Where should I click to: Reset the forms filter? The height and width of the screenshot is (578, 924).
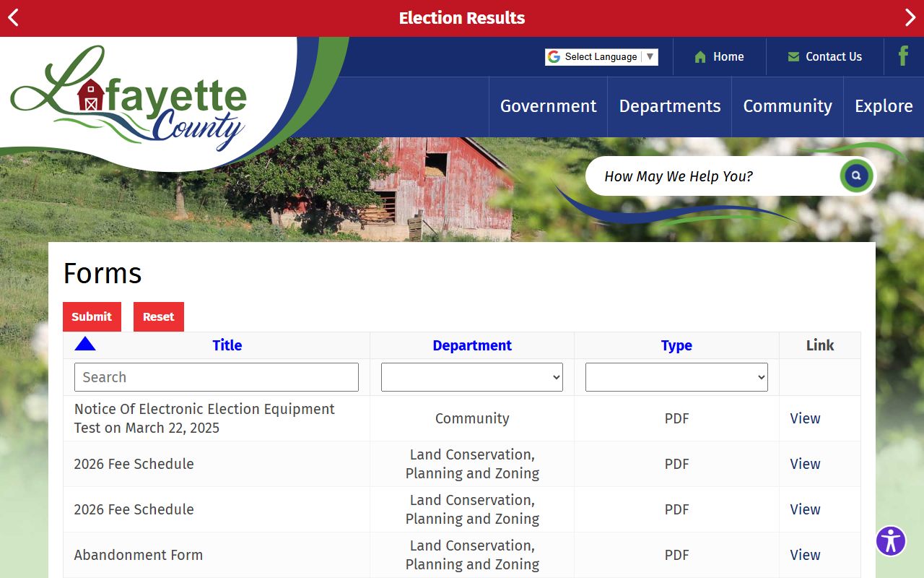[x=159, y=316]
